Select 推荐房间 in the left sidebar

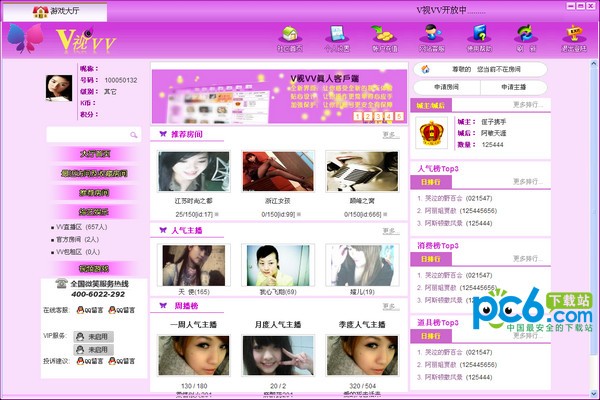coord(95,193)
